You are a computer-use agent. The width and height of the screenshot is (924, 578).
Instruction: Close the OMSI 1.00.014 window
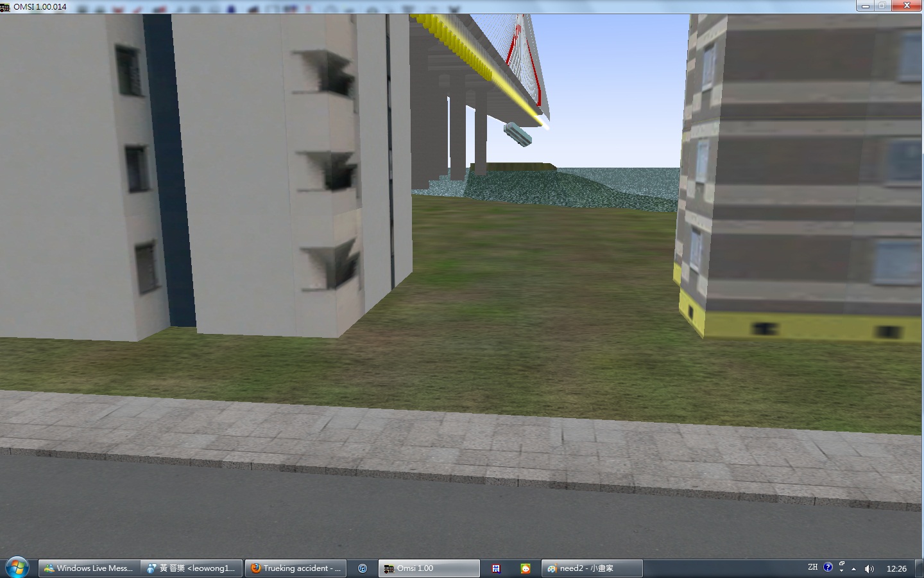pyautogui.click(x=907, y=6)
